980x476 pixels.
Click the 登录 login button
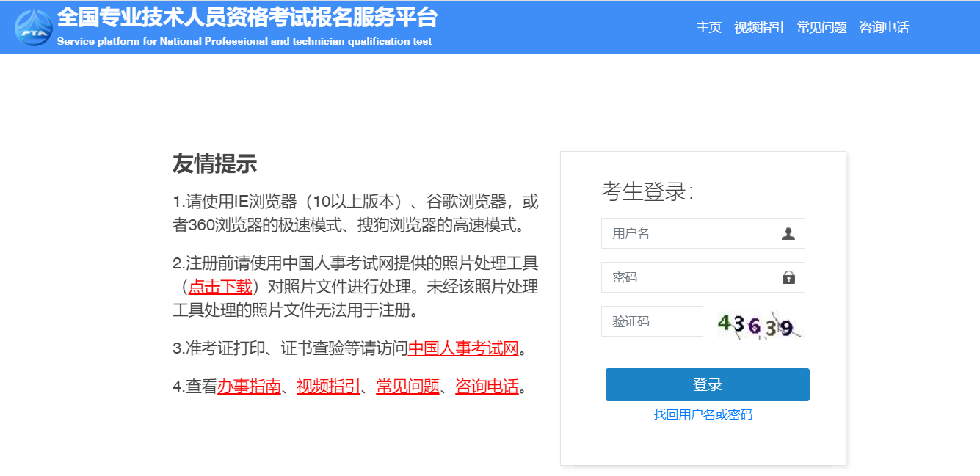click(707, 384)
